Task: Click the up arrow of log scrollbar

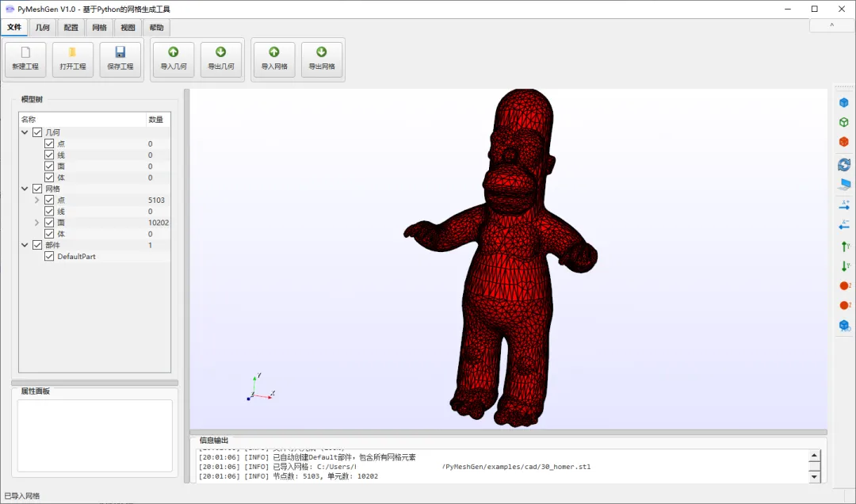Action: point(814,456)
